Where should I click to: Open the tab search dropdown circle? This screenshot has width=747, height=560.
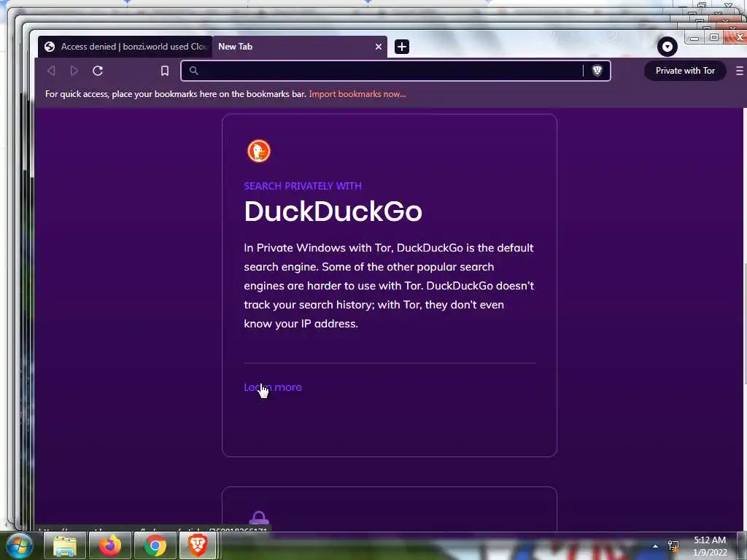click(667, 47)
